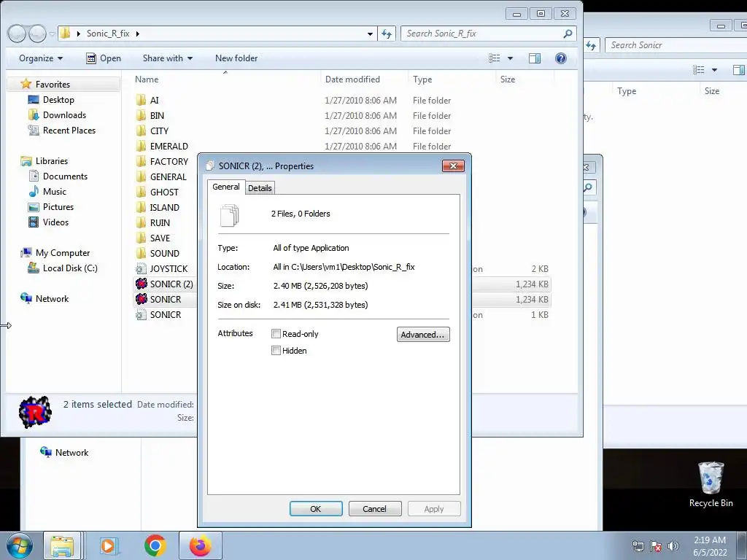Select the GHOST folder
This screenshot has width=747, height=560.
coord(164,192)
